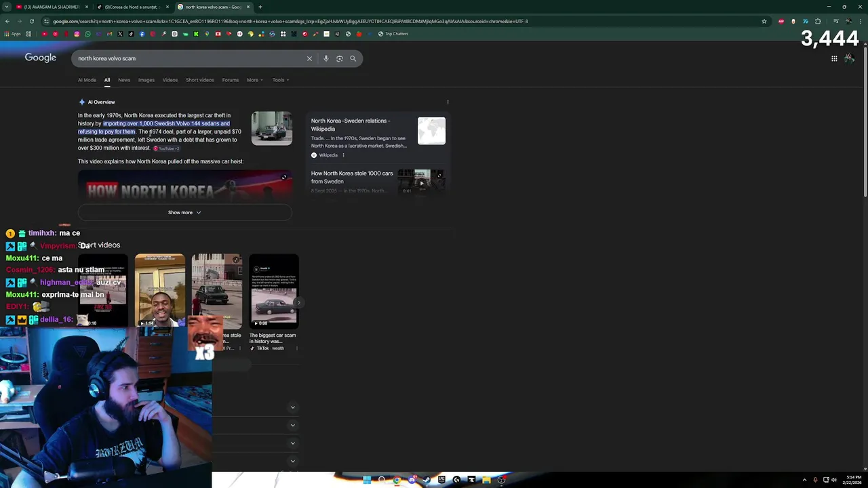Click the browser address bar
This screenshot has width=868, height=488.
407,21
